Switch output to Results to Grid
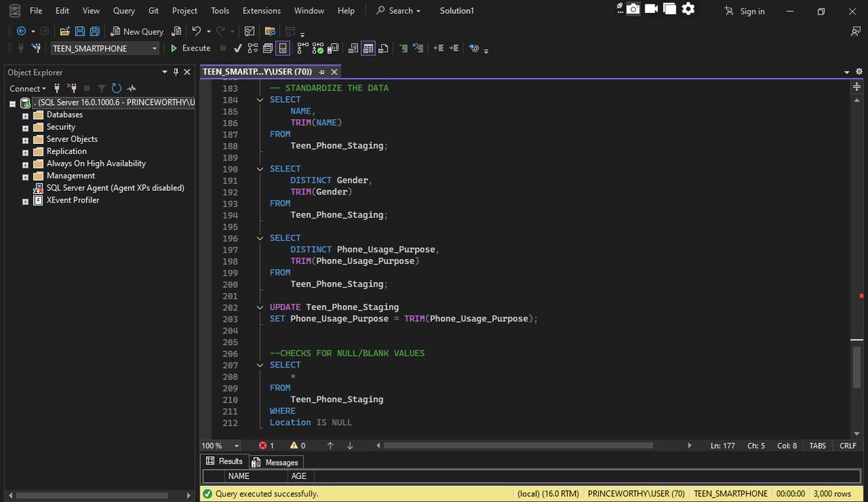868x502 pixels. (368, 48)
